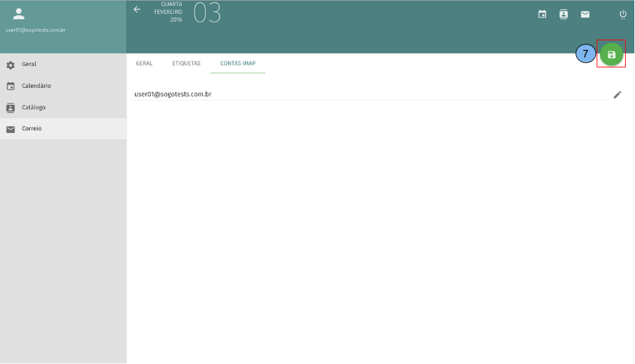Open the address book icon in the header
The height and width of the screenshot is (364, 635).
(564, 14)
